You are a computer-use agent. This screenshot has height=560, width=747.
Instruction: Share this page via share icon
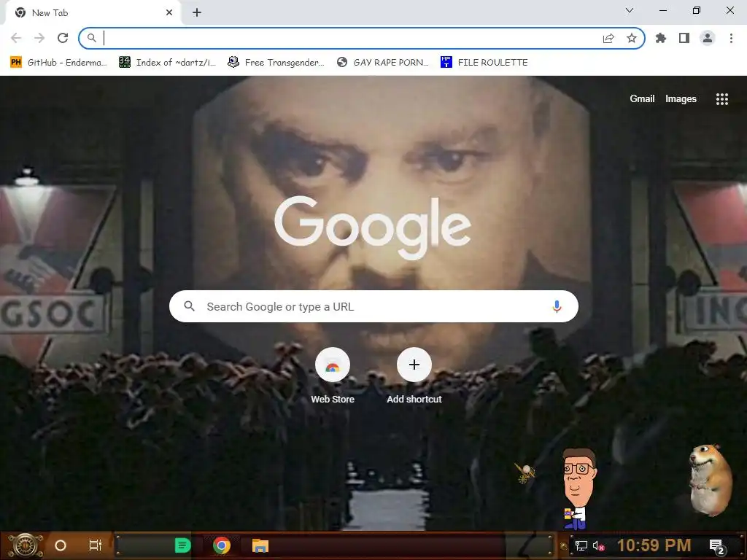pyautogui.click(x=608, y=38)
